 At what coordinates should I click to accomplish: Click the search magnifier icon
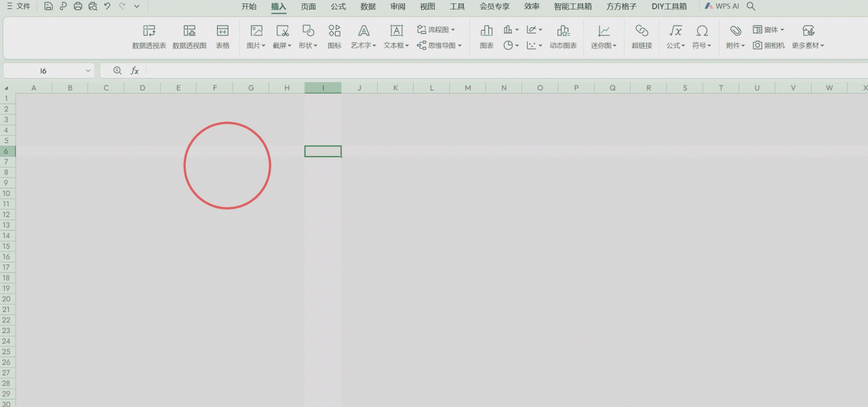click(751, 6)
